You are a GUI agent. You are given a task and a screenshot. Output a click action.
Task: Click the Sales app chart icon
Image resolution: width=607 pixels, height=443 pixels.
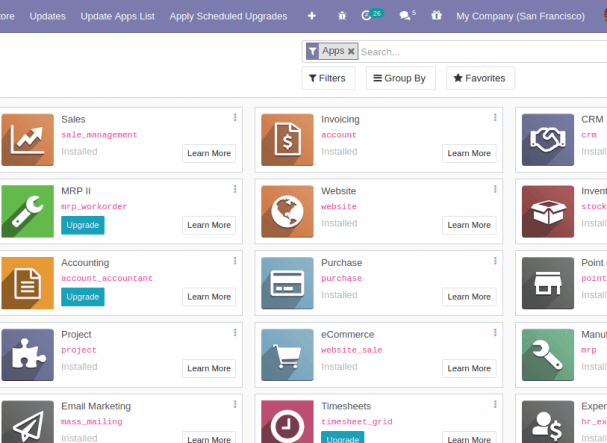tap(27, 140)
